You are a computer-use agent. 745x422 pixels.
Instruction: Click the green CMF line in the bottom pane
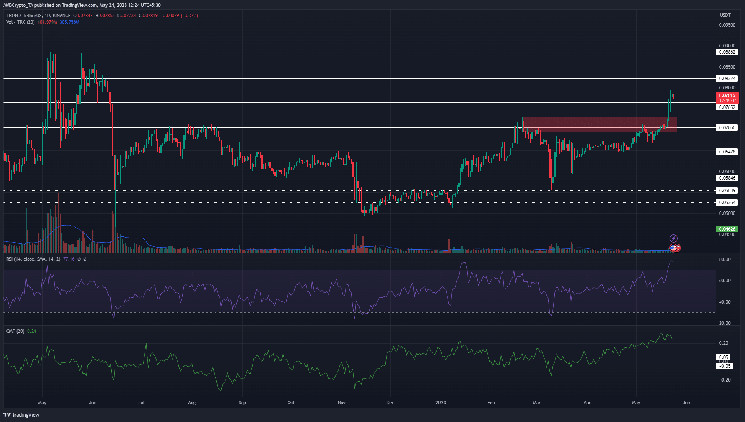400,350
